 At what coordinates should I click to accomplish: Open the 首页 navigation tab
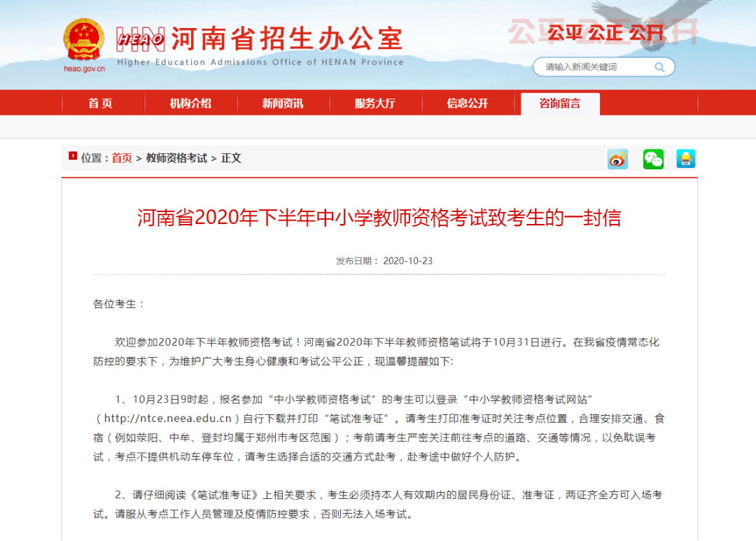(100, 103)
